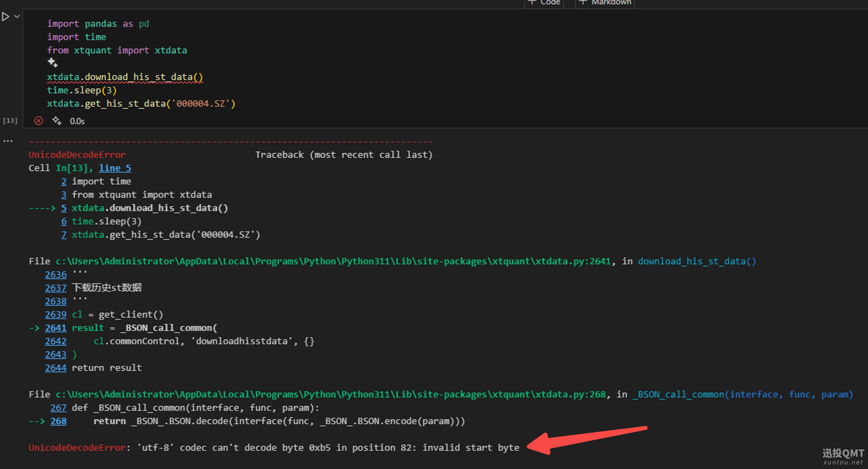The height and width of the screenshot is (469, 868).
Task: Click 'download_his_st_data()' function name in traceback
Action: [697, 261]
